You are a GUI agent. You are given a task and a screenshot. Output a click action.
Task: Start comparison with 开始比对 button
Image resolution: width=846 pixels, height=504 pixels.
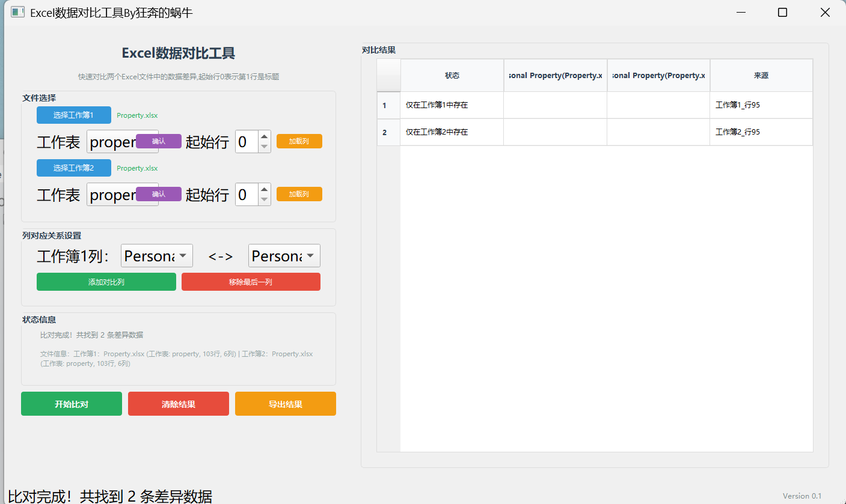[x=71, y=404]
